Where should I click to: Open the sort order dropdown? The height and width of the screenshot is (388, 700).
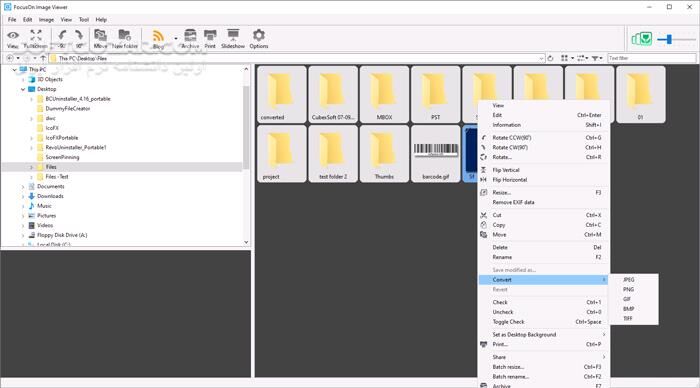(x=583, y=58)
